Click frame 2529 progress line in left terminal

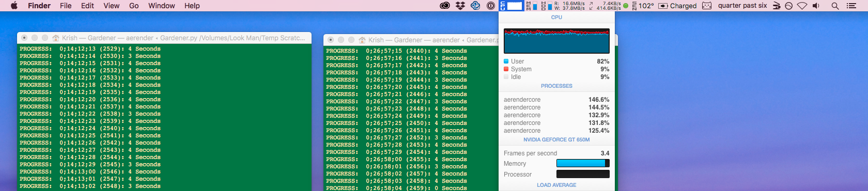(90, 49)
